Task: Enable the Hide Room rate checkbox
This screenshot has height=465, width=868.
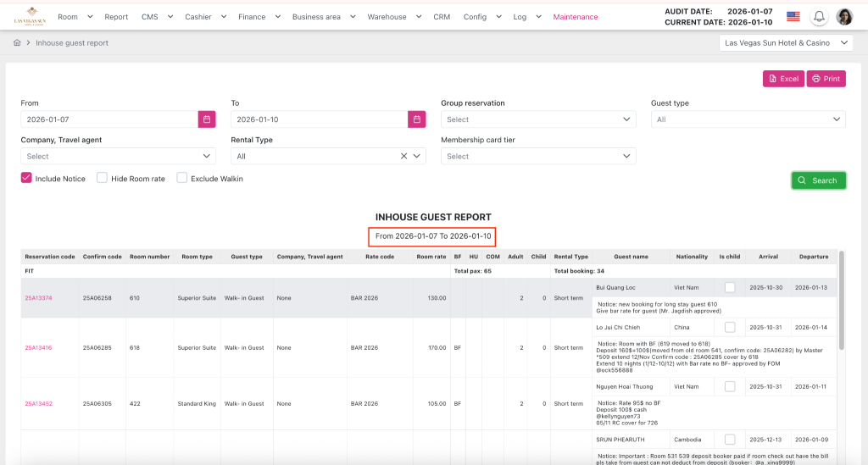Action: [102, 179]
